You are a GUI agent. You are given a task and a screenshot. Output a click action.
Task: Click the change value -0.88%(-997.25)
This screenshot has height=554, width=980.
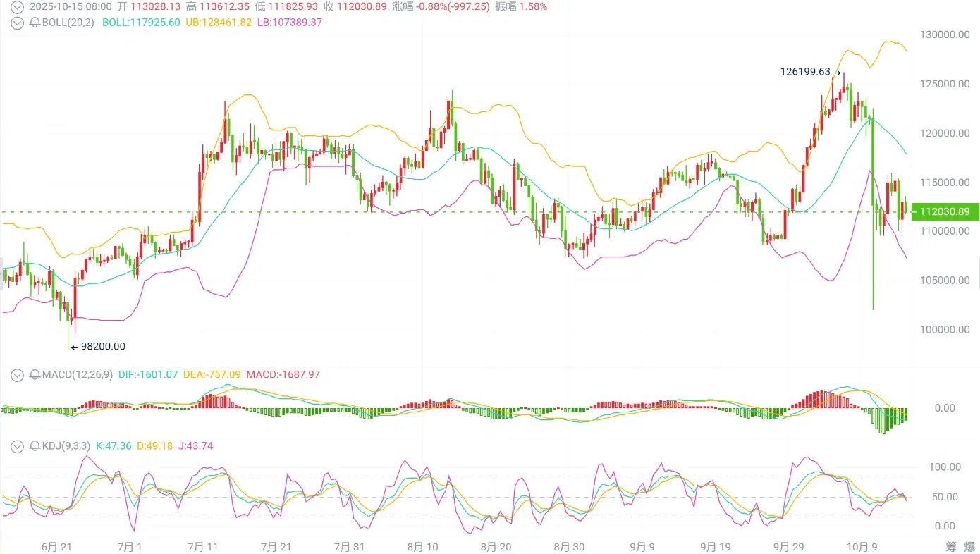click(453, 6)
